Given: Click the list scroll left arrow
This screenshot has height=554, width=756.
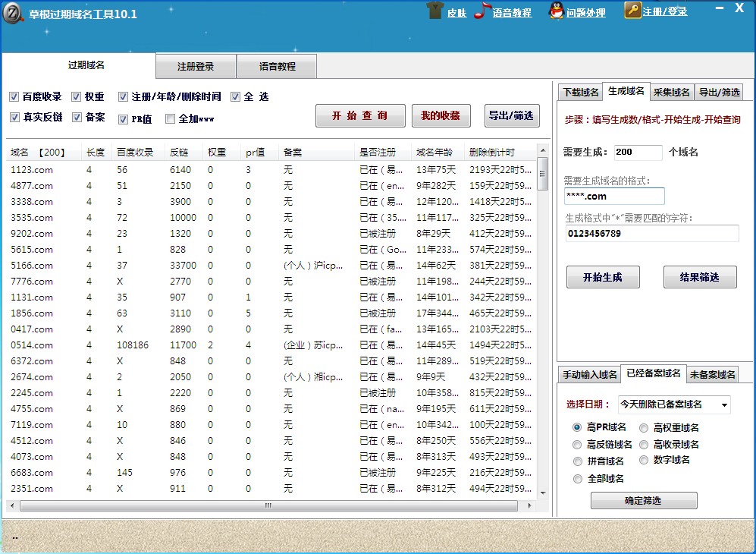Looking at the screenshot, I should point(12,505).
